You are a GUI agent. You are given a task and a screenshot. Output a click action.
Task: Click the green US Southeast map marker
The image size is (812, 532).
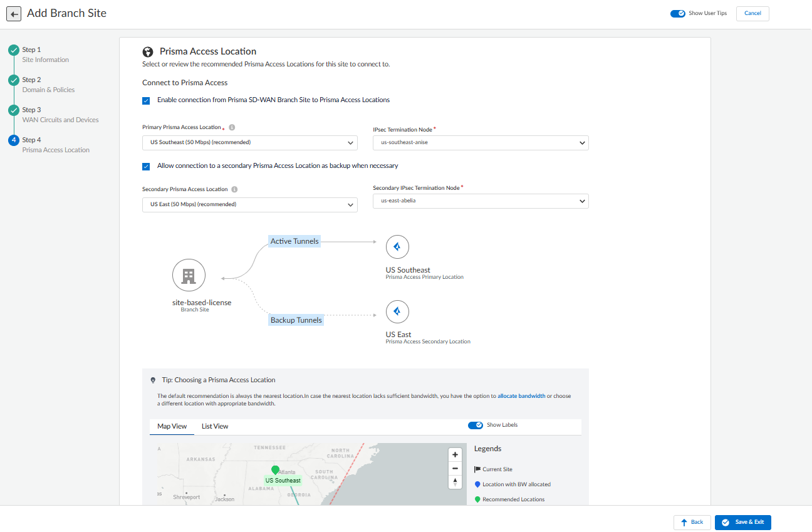pyautogui.click(x=275, y=470)
